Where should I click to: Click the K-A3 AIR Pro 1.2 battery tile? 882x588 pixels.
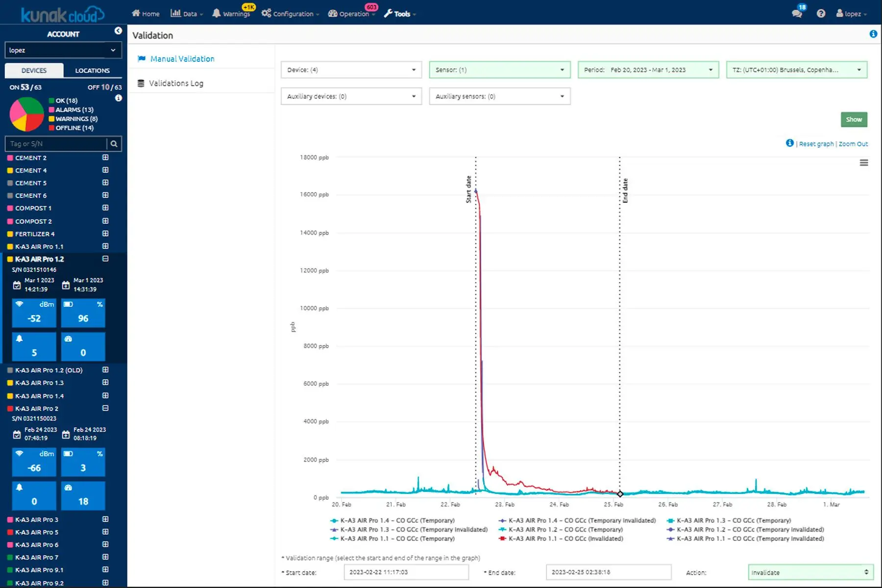point(83,313)
